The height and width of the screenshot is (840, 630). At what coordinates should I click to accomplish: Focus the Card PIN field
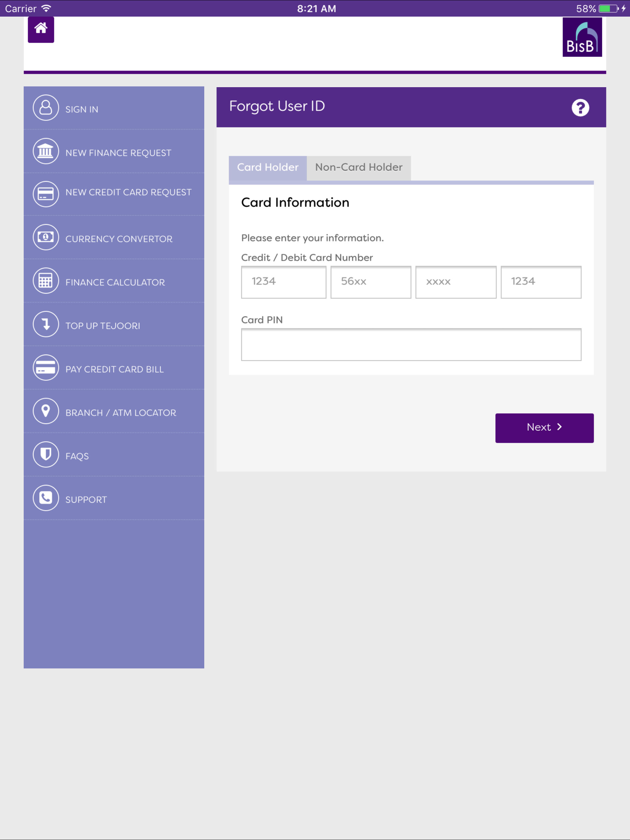point(411,344)
